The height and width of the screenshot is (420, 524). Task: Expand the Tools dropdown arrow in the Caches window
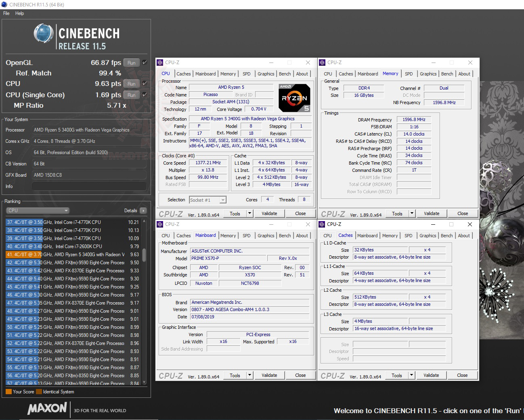point(411,375)
